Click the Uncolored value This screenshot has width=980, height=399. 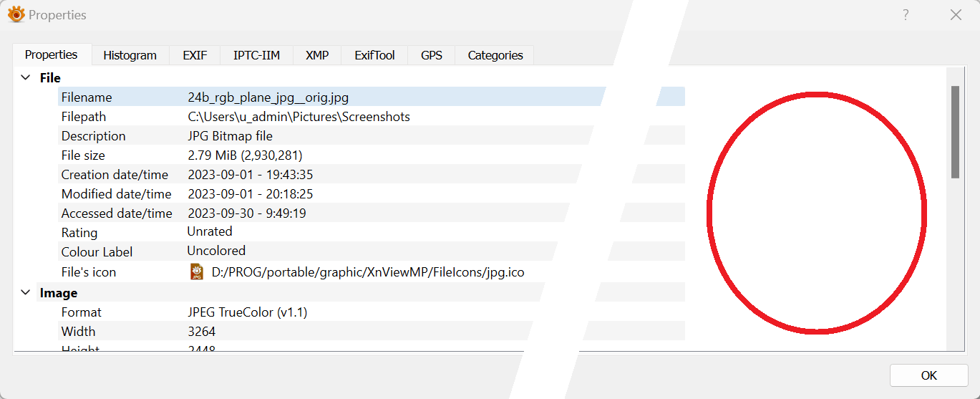(216, 251)
